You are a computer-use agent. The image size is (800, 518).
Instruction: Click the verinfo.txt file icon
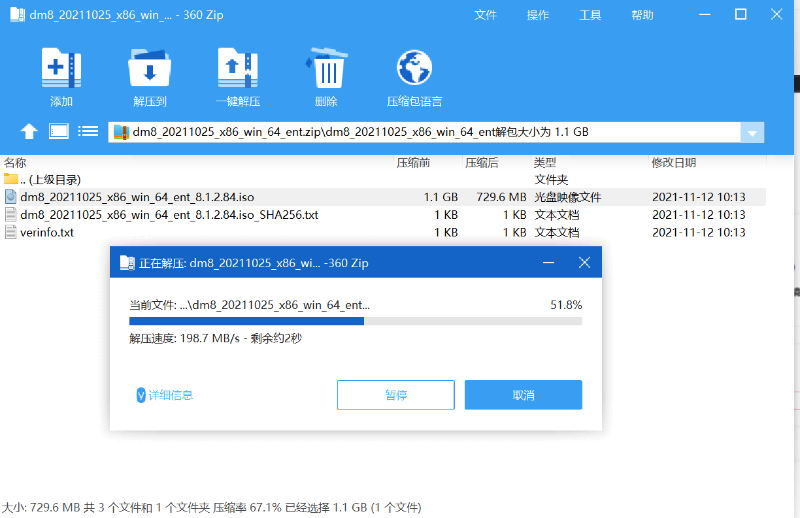pyautogui.click(x=11, y=232)
